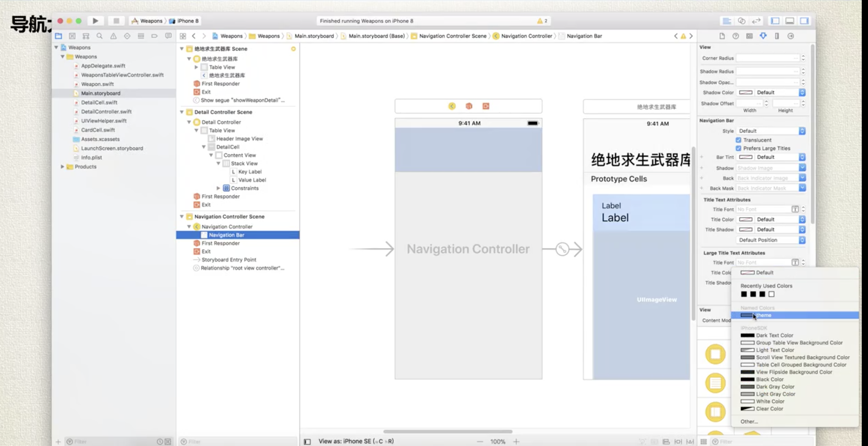
Task: Zoom in with the plus button
Action: click(x=516, y=441)
